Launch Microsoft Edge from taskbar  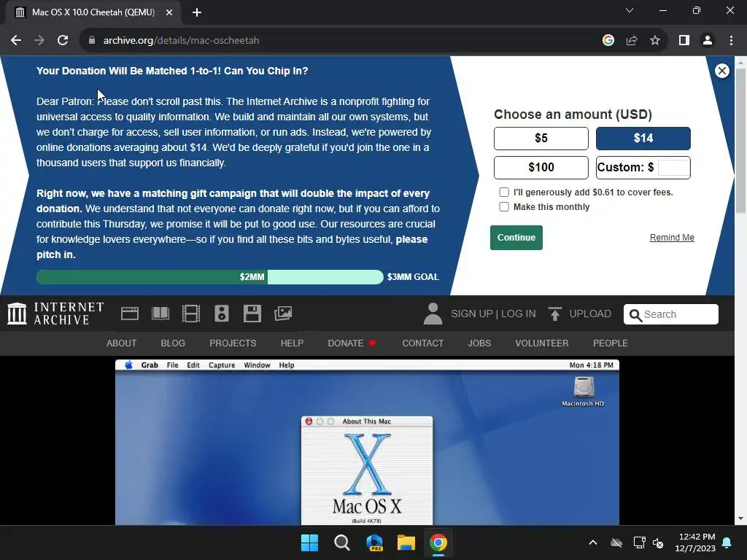click(x=374, y=542)
